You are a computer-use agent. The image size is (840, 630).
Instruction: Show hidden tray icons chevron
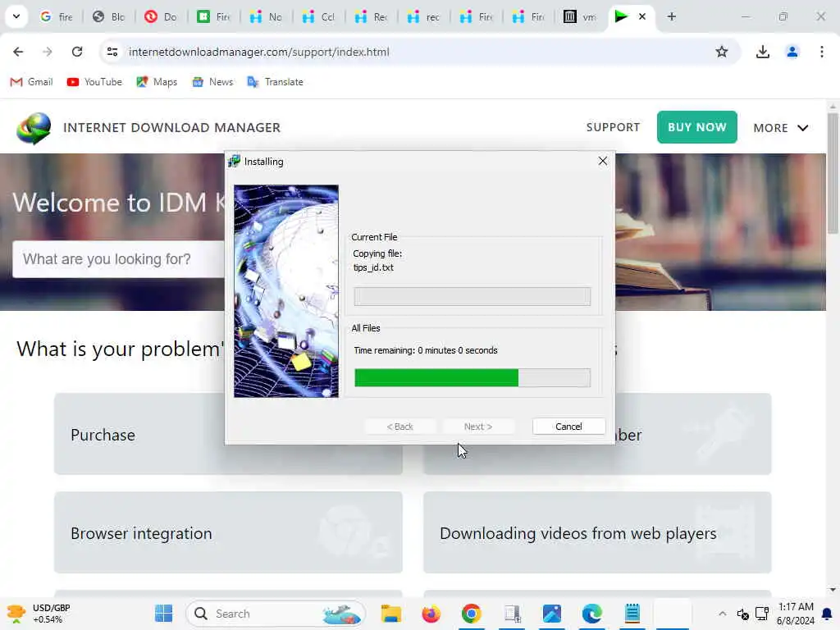722,614
